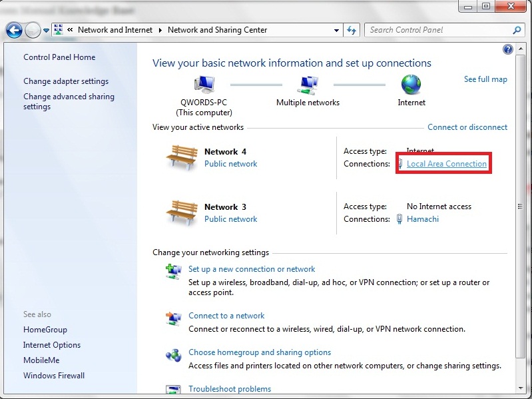Click the back navigation arrow button

[x=14, y=30]
